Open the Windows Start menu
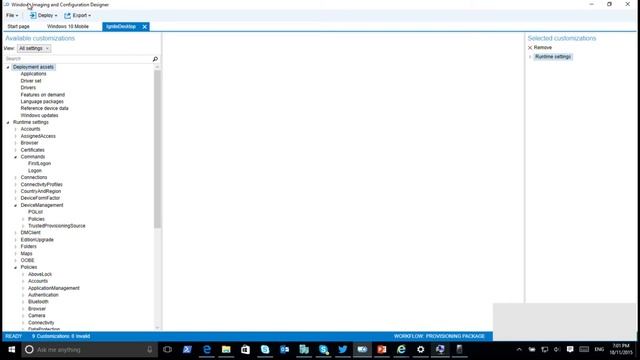Screen dimensions: 640x360 [x=11, y=350]
